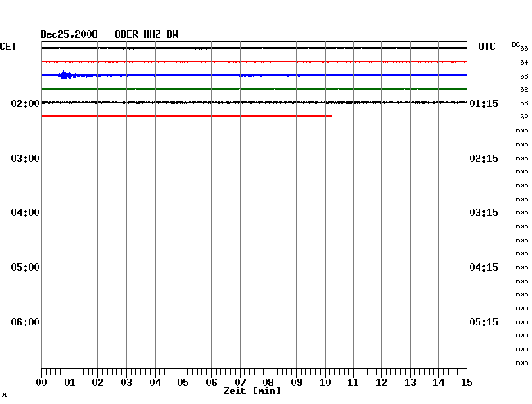This screenshot has height=404, width=532.
Task: Select the CET time label 04:00
Action: pyautogui.click(x=25, y=213)
